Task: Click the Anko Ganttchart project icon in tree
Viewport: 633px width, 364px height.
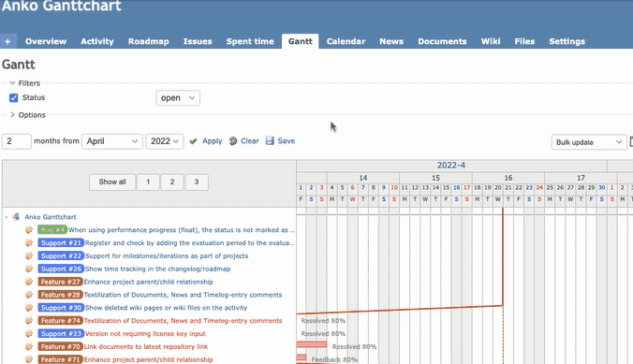Action: (16, 217)
